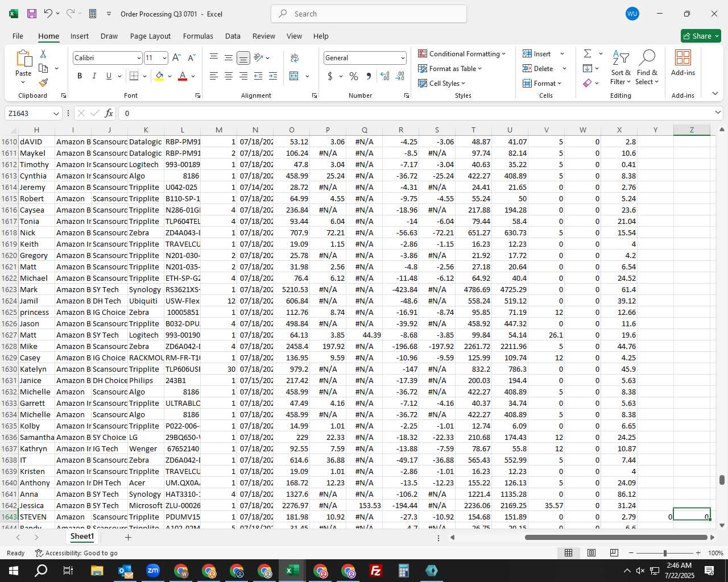Toggle Underline formatting

coord(109,76)
